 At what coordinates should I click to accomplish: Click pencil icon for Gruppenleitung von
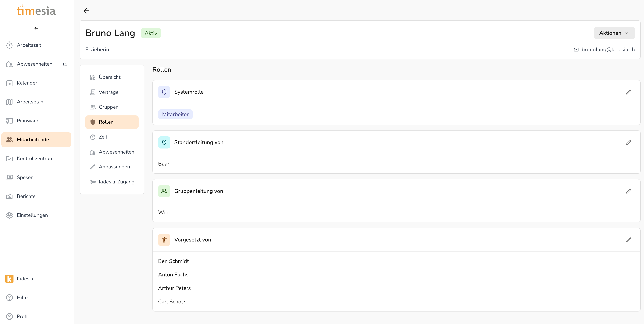pyautogui.click(x=628, y=191)
